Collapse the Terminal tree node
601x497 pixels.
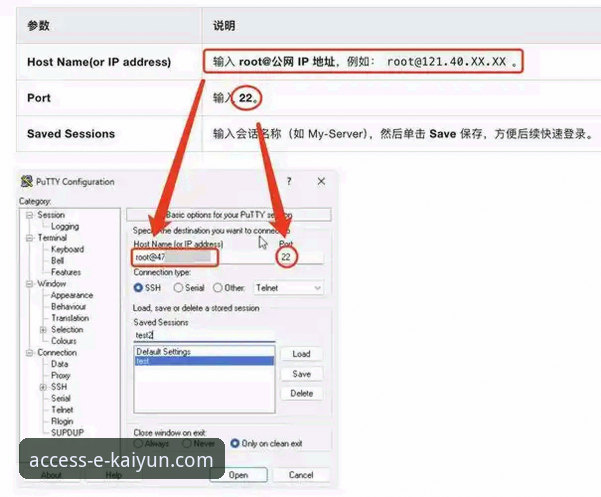point(30,238)
